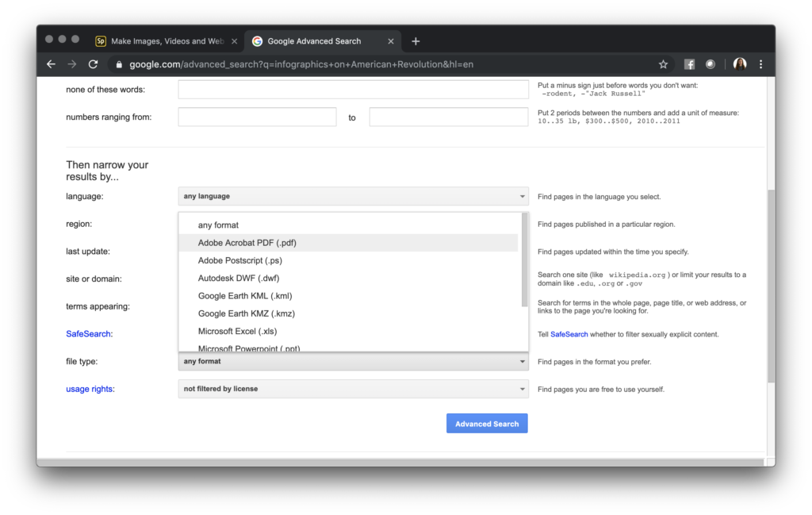Choose Microsoft Powerpoint (.ppt) option
Screen dimensions: 812x515
(x=348, y=348)
